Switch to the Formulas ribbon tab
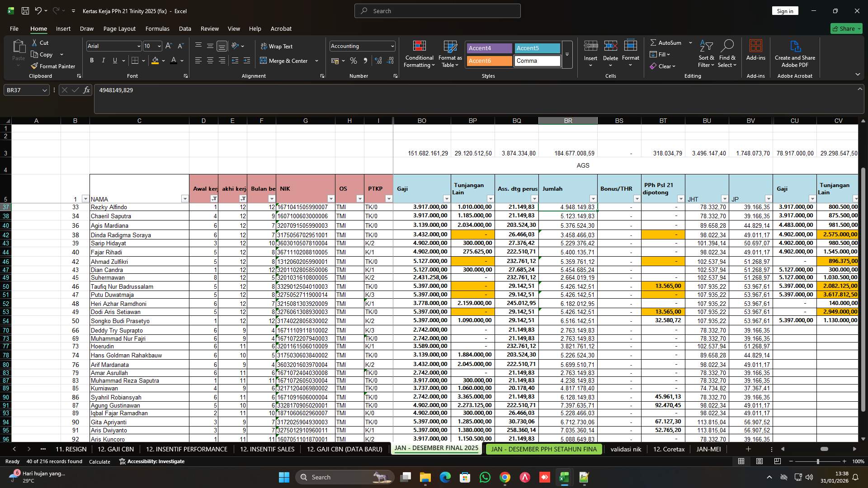Viewport: 868px width, 488px height. (x=157, y=28)
